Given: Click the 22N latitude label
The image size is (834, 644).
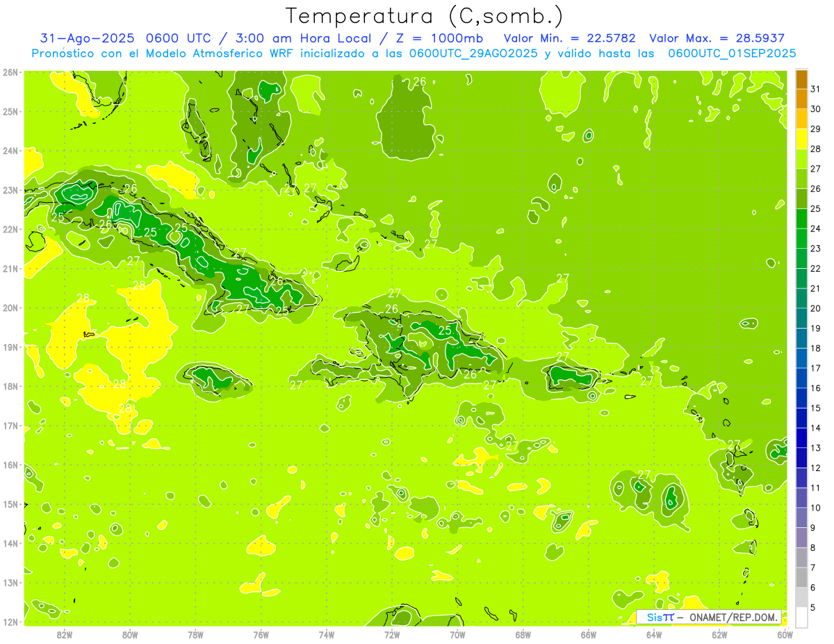Looking at the screenshot, I should (10, 229).
